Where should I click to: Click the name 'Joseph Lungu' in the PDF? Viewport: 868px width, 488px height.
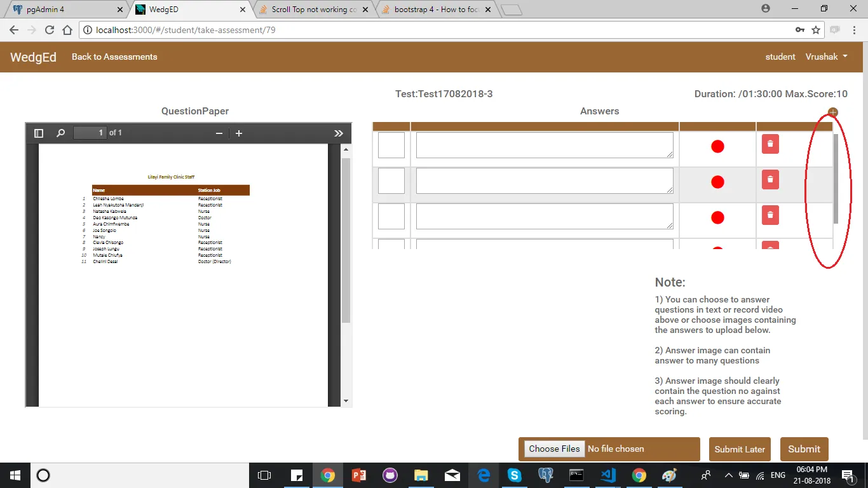point(106,249)
